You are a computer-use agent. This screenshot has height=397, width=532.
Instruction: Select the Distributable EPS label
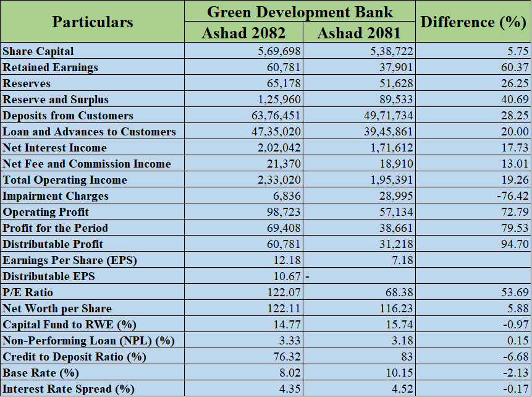pyautogui.click(x=49, y=276)
